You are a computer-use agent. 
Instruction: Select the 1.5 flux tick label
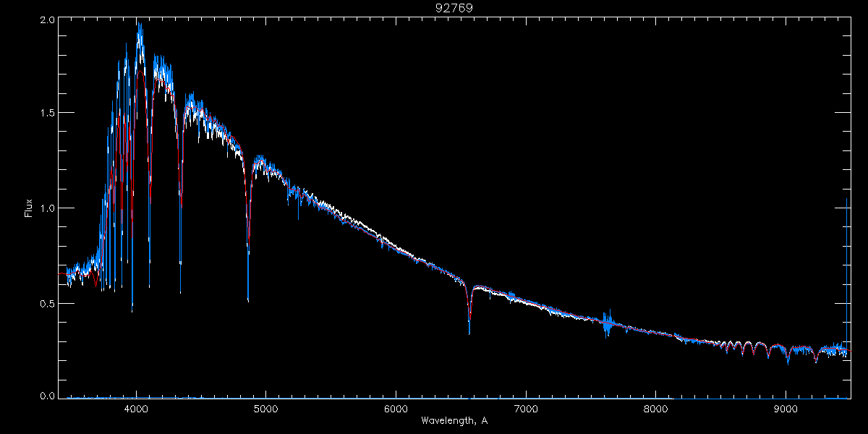(x=47, y=114)
